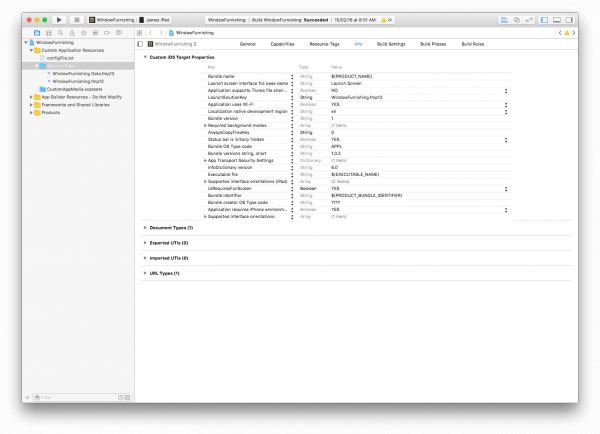Expand the URL Types section
Viewport: 600px width, 434px height.
tap(145, 273)
